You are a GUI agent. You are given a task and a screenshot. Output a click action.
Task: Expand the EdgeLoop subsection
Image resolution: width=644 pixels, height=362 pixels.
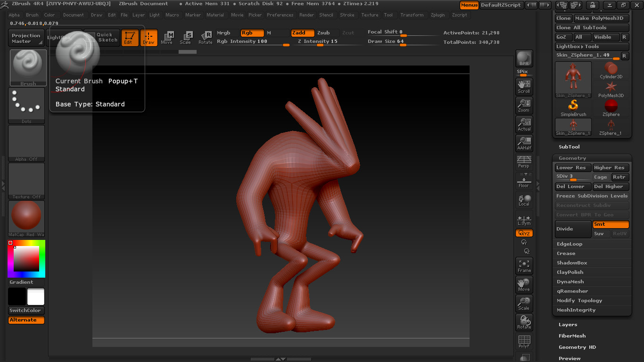pos(570,244)
